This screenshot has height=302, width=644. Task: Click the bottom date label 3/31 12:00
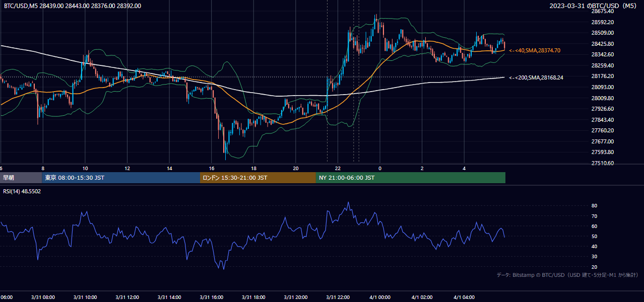[x=127, y=297]
